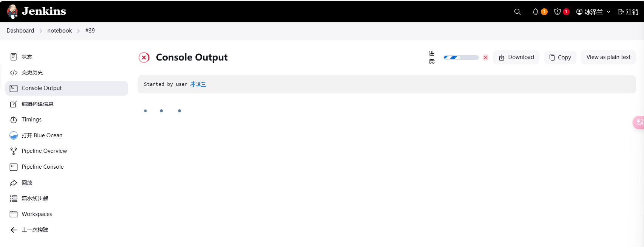Open the 打开 Blue Ocean icon
The height and width of the screenshot is (247, 644).
point(14,135)
